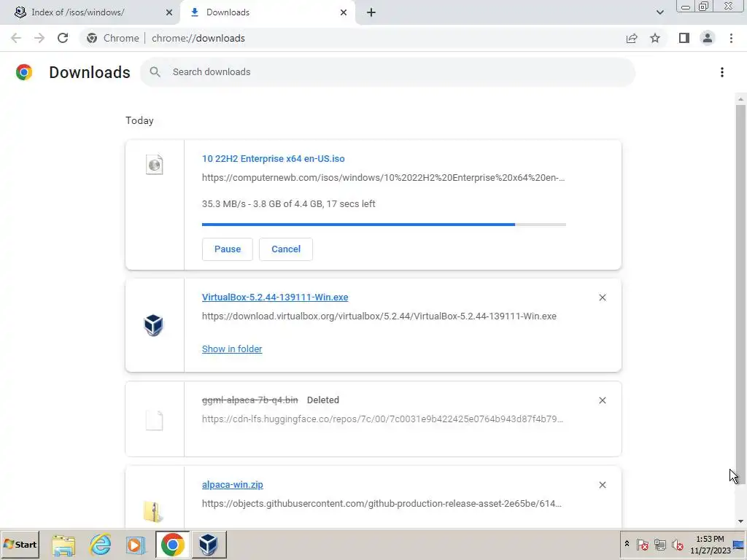Remove deleted ggml-alpaca entry from list
Image resolution: width=747 pixels, height=560 pixels.
(602, 400)
